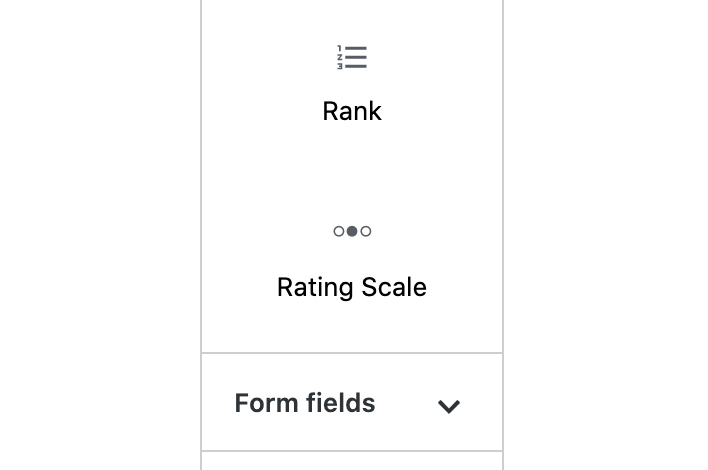Screen dimensions: 708x470
Task: Click the Rank numbered-list icon
Action: (x=352, y=58)
